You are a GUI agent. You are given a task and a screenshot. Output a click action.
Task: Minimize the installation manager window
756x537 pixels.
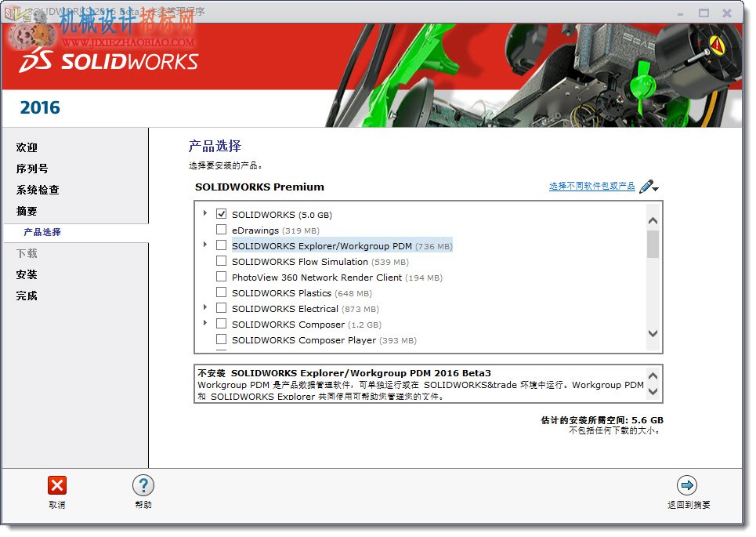680,13
